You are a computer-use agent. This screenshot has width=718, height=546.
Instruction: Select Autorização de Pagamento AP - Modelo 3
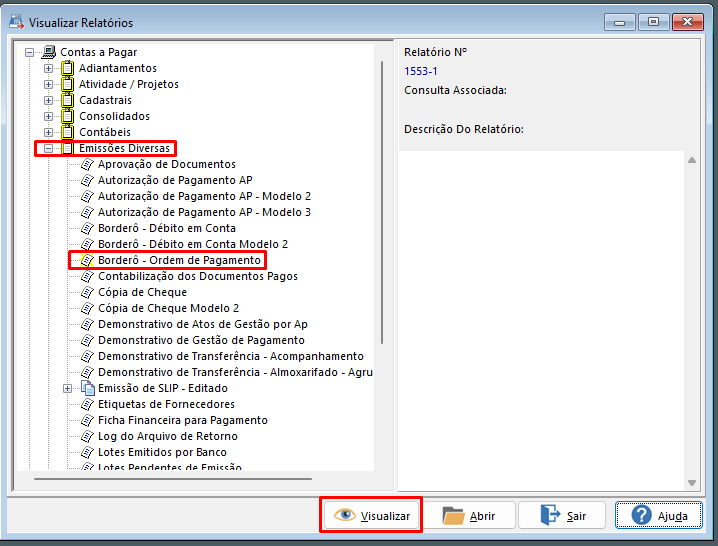click(x=204, y=212)
